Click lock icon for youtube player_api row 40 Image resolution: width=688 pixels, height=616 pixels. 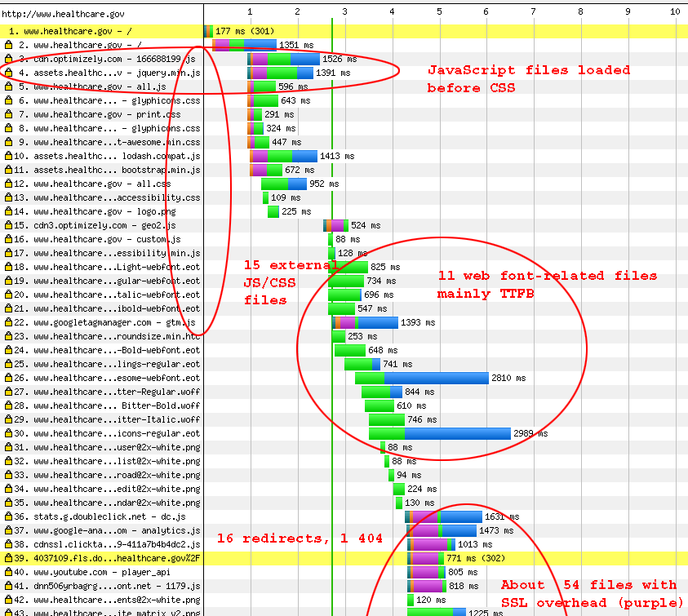click(x=8, y=572)
